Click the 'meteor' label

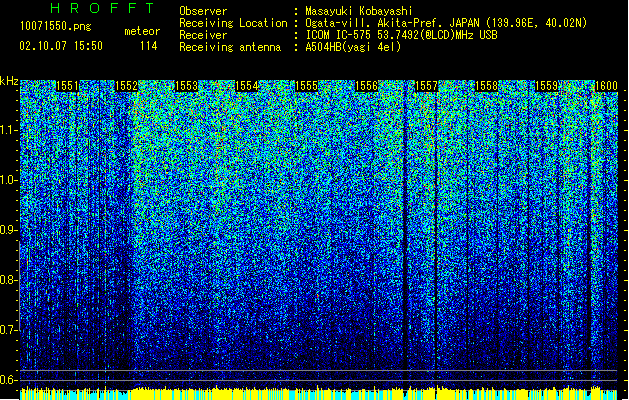click(x=142, y=31)
